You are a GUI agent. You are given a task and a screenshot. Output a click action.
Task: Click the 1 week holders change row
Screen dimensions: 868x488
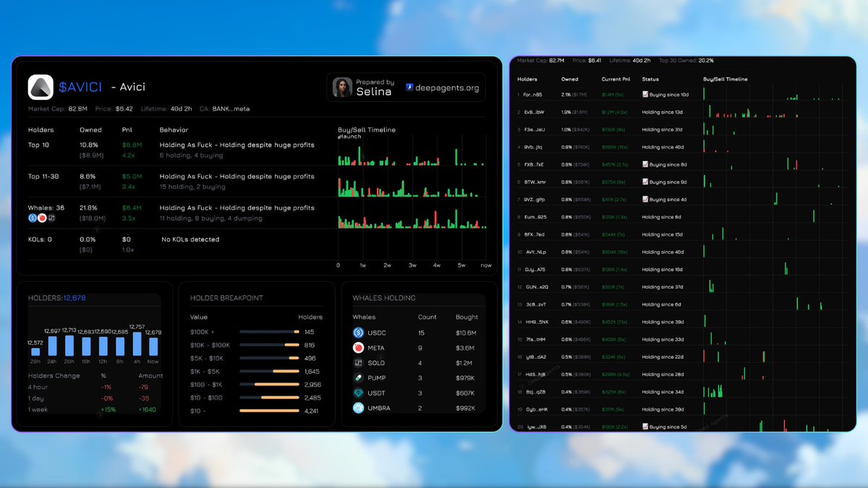click(x=95, y=409)
